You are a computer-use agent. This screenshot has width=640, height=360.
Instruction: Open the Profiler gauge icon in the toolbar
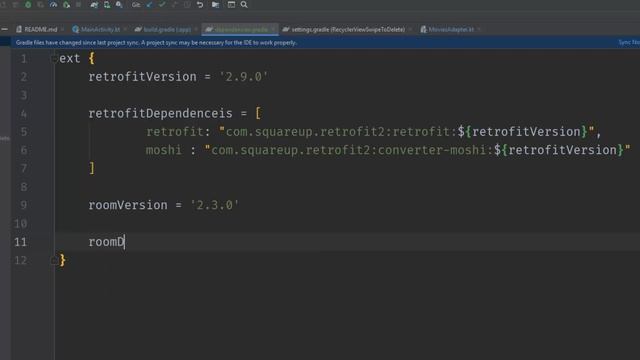53,4
